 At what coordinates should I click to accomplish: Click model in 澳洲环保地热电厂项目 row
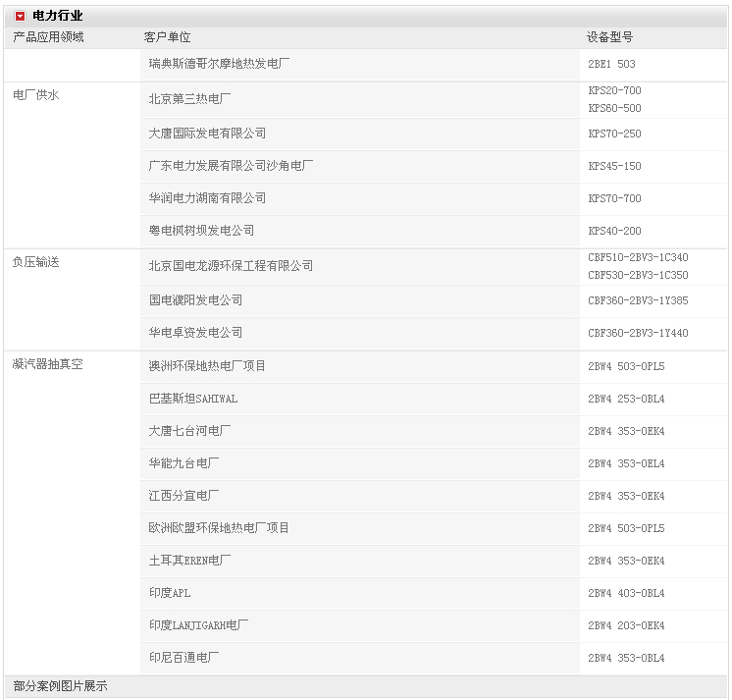(626, 366)
